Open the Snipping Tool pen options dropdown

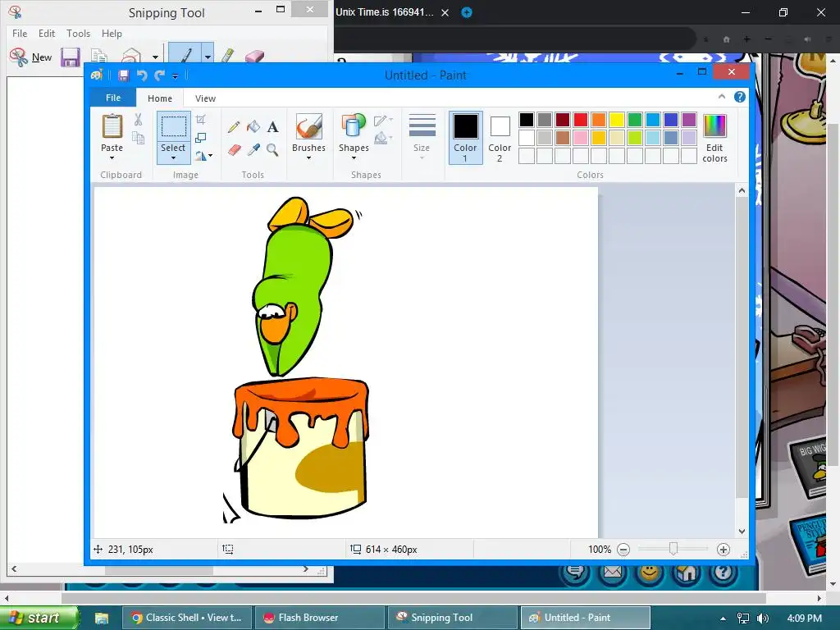pyautogui.click(x=208, y=55)
